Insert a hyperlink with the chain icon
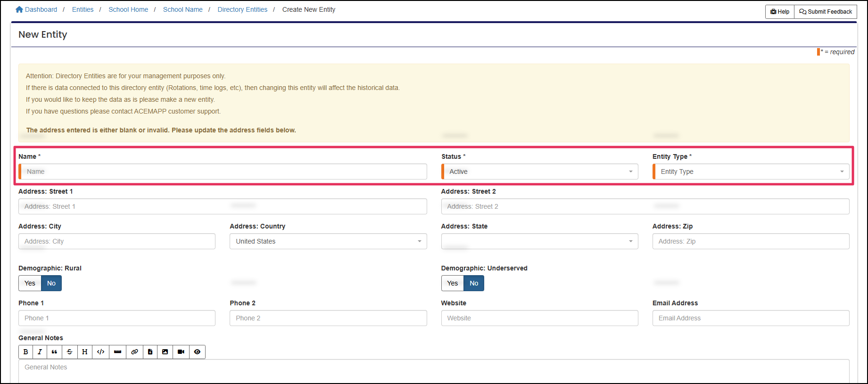The image size is (868, 384). (135, 352)
